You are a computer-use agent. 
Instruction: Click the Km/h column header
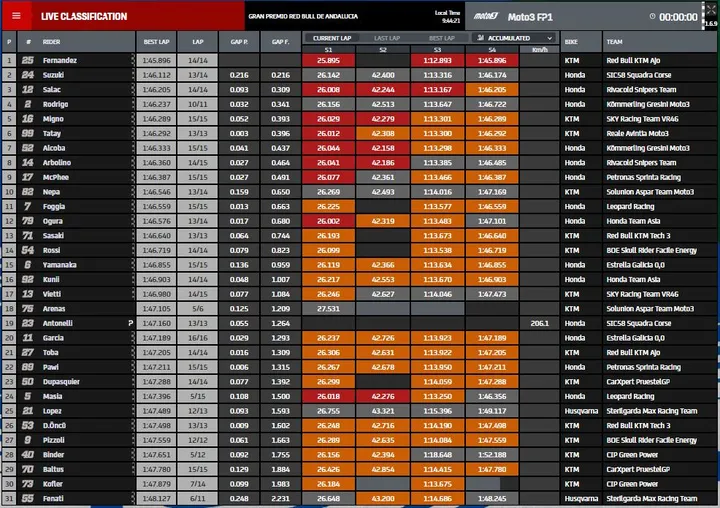click(540, 50)
